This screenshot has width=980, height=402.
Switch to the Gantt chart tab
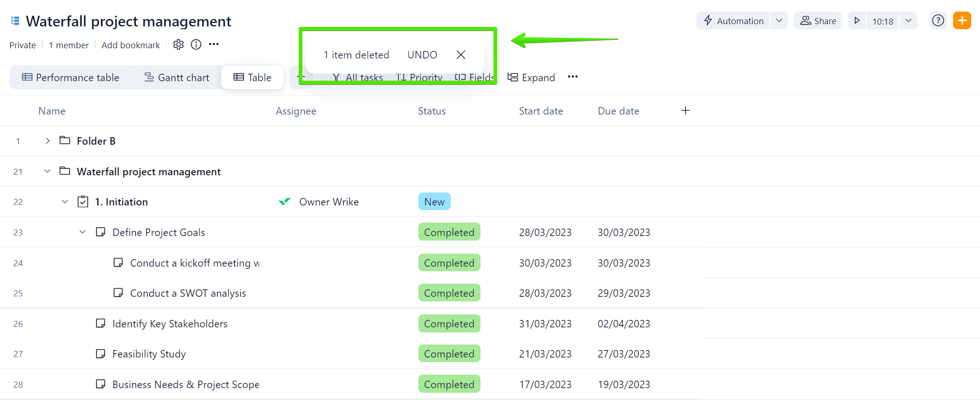177,77
